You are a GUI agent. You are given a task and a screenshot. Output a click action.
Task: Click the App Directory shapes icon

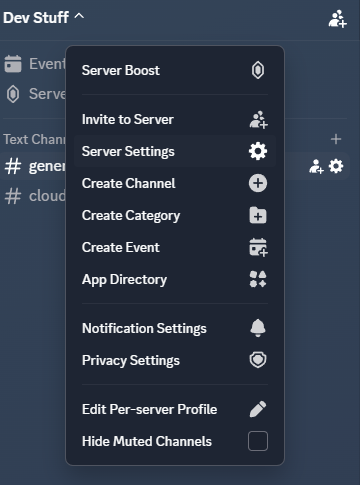click(x=258, y=279)
